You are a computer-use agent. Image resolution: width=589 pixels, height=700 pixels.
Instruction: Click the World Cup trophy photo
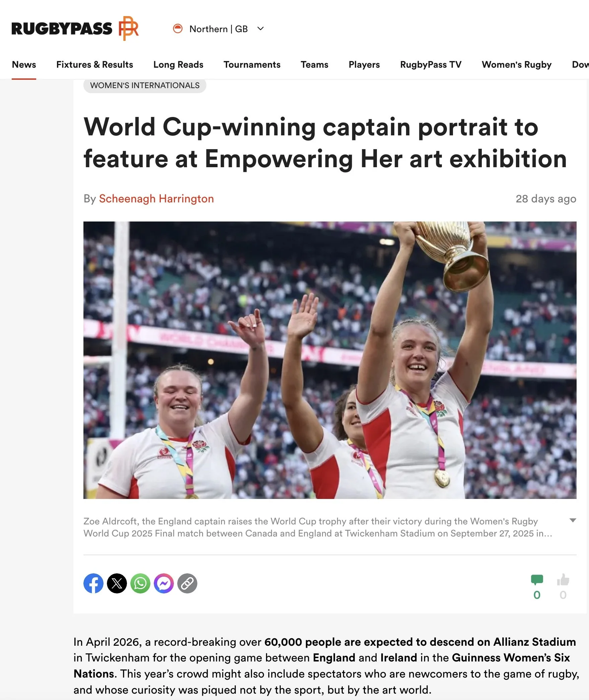(x=330, y=360)
